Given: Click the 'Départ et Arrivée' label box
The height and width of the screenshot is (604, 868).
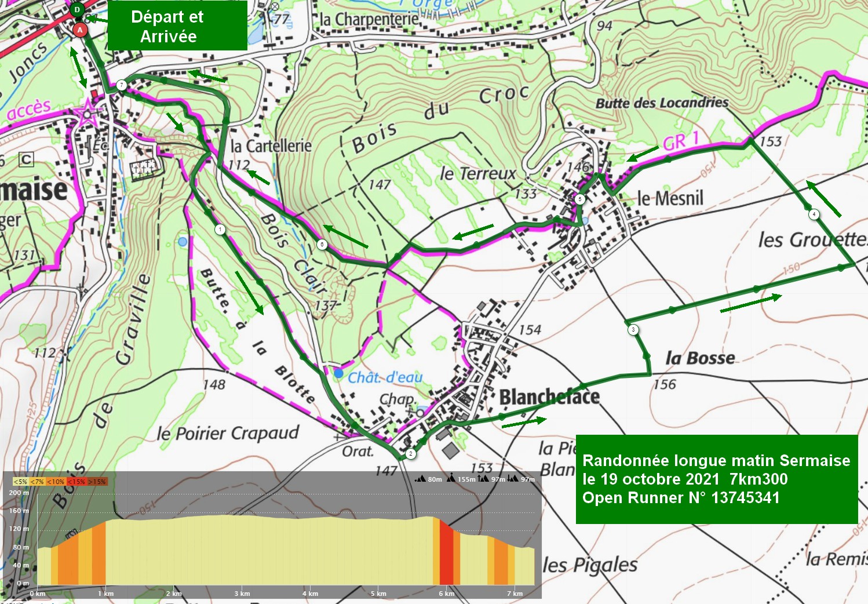Looking at the screenshot, I should pos(177,26).
